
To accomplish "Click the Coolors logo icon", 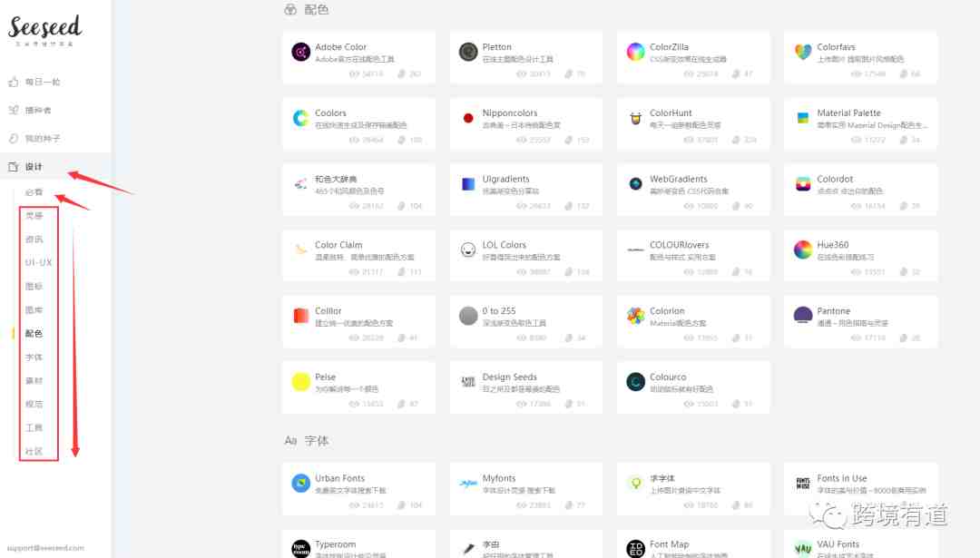I will pyautogui.click(x=300, y=118).
